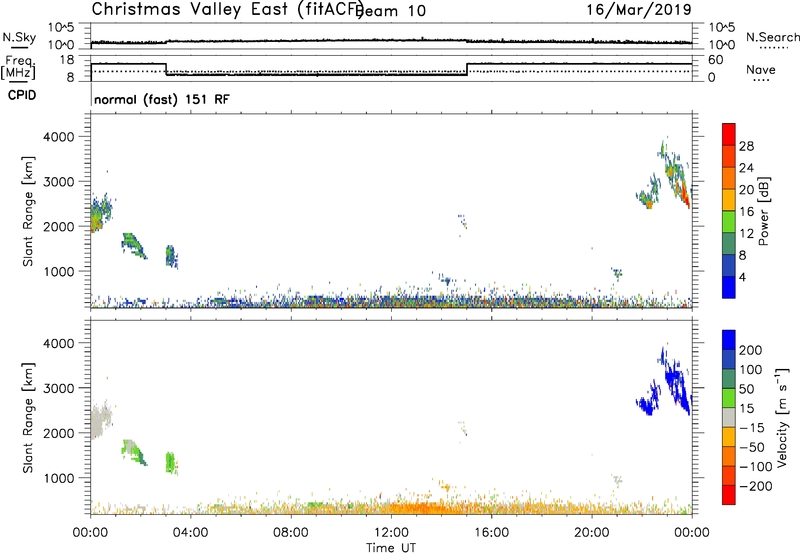Click the "-100" label on Velocity colorbar
Image resolution: width=800 pixels, height=554 pixels.
[x=755, y=467]
